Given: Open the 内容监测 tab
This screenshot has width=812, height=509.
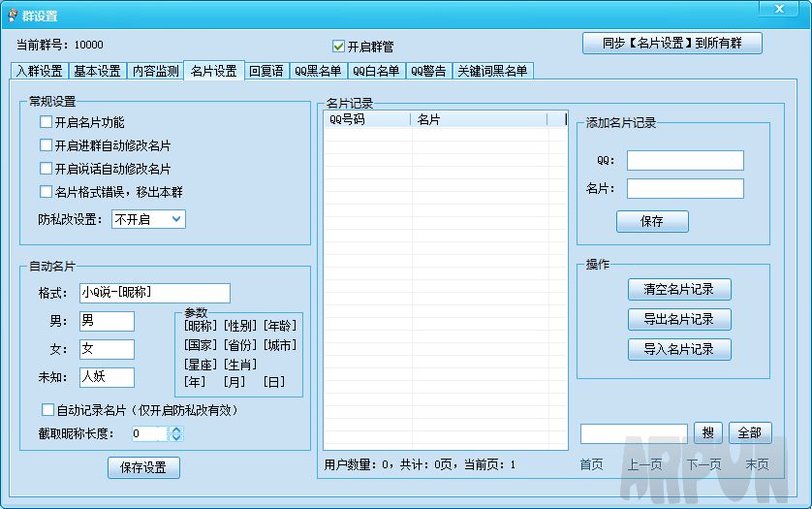Looking at the screenshot, I should coord(154,71).
